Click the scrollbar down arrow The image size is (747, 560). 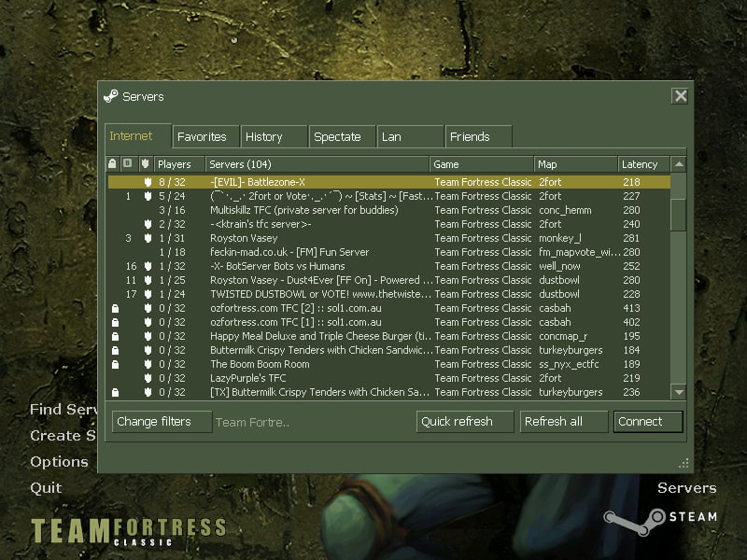[679, 392]
